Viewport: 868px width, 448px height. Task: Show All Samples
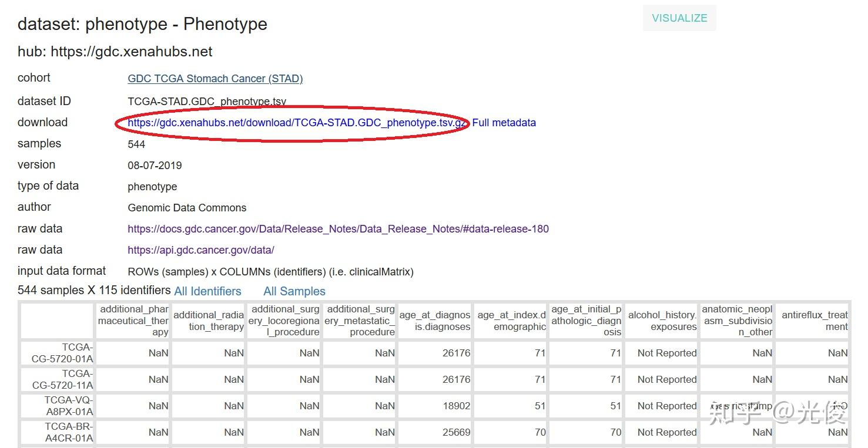click(x=294, y=291)
